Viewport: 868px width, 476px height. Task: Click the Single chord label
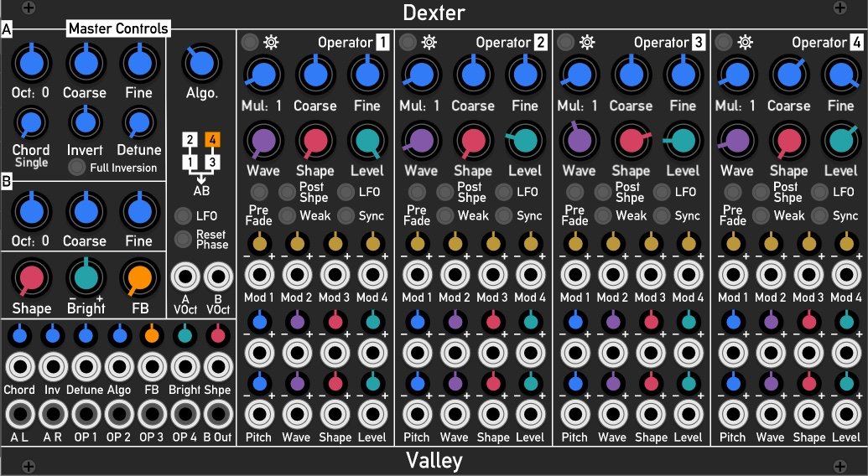32,163
